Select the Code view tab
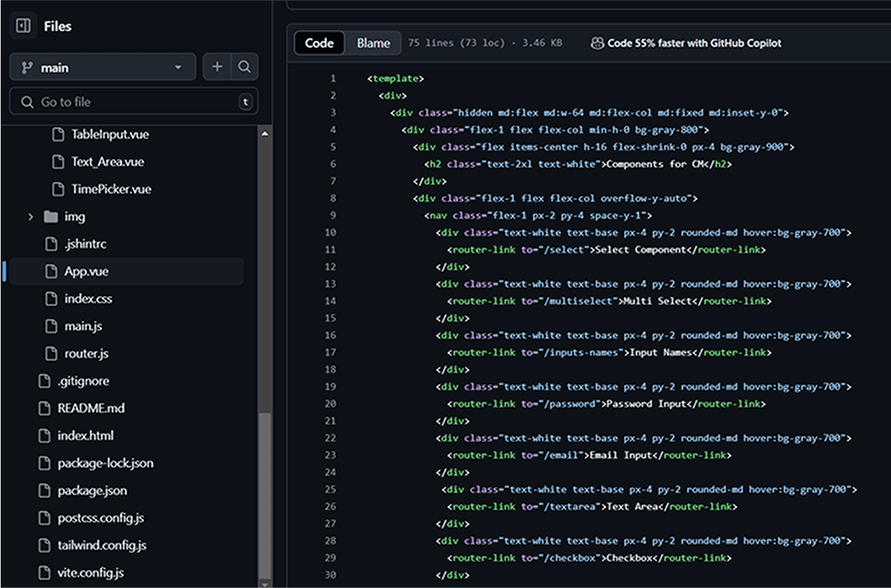The width and height of the screenshot is (891, 588). (x=319, y=43)
